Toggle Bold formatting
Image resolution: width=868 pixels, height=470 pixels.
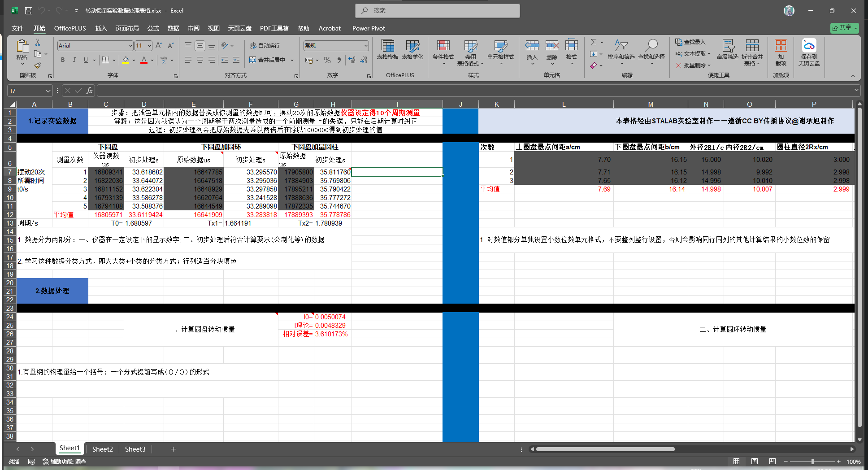tap(63, 60)
